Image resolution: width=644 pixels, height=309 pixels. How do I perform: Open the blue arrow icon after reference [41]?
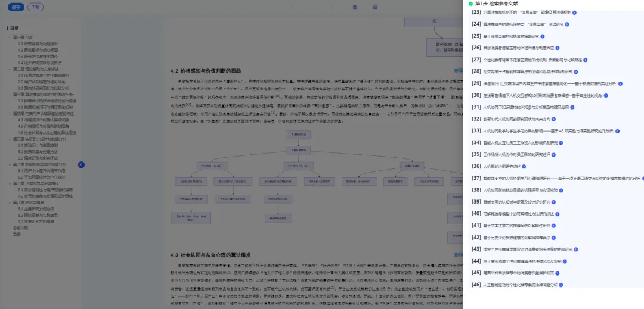[553, 226]
